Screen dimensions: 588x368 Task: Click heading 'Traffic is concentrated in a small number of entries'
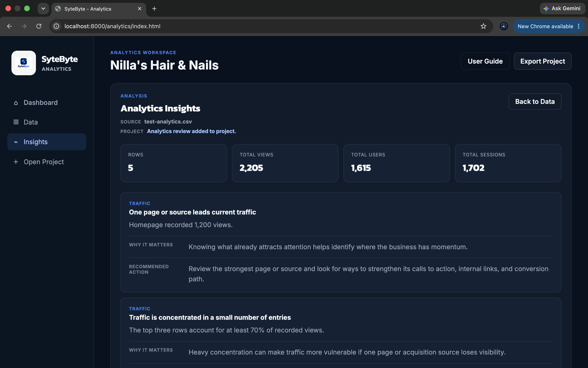(x=210, y=318)
